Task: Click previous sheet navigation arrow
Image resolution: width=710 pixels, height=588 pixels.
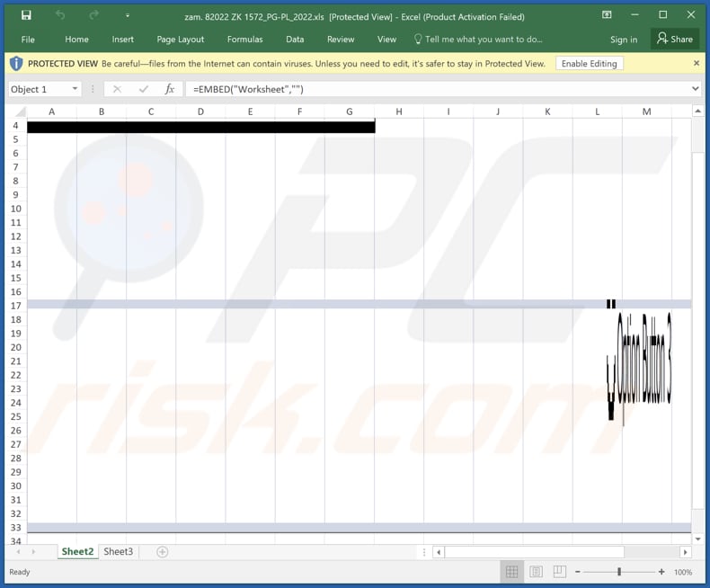Action: click(19, 552)
